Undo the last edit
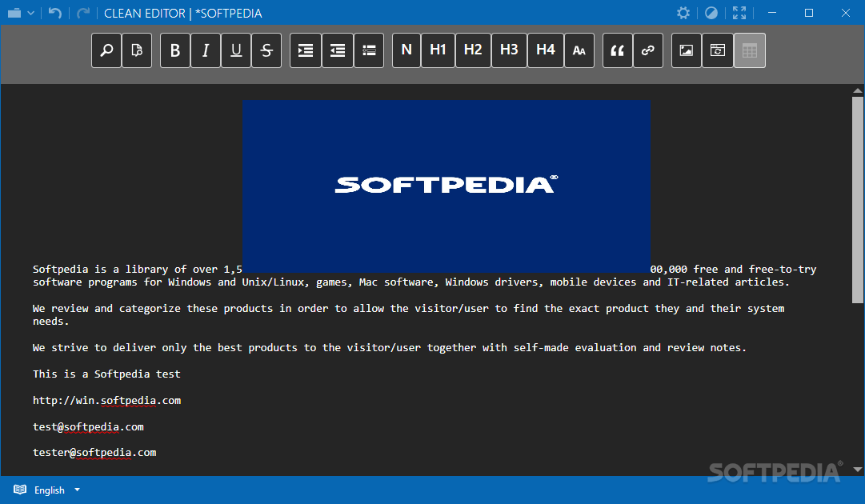865x504 pixels. (x=54, y=13)
